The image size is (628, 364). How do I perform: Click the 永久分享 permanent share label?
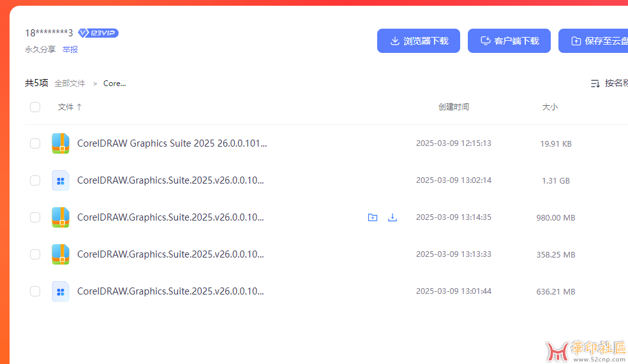(x=40, y=50)
